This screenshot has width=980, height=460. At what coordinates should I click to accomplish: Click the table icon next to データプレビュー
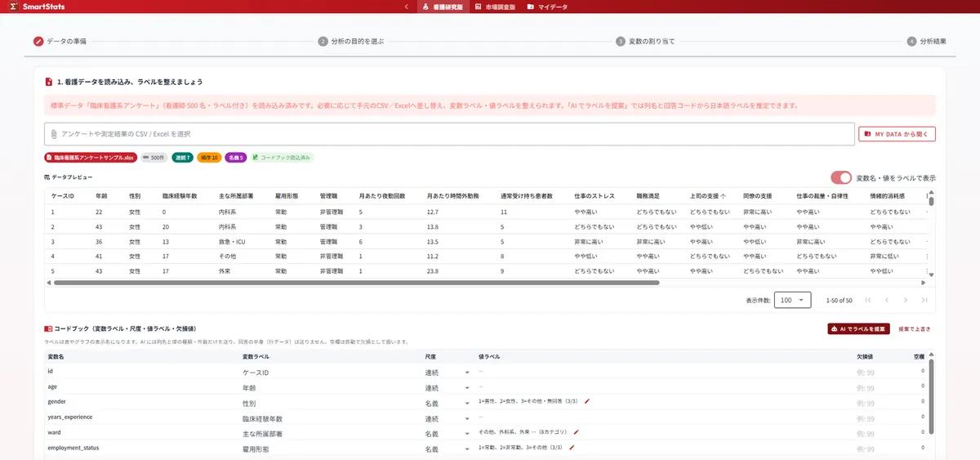click(47, 177)
